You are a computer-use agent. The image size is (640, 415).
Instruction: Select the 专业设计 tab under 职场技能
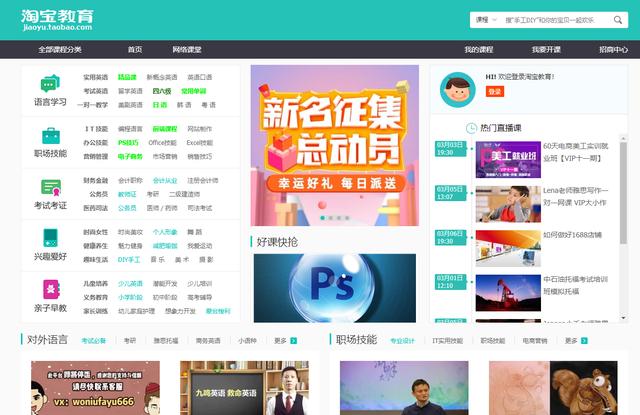pos(402,341)
